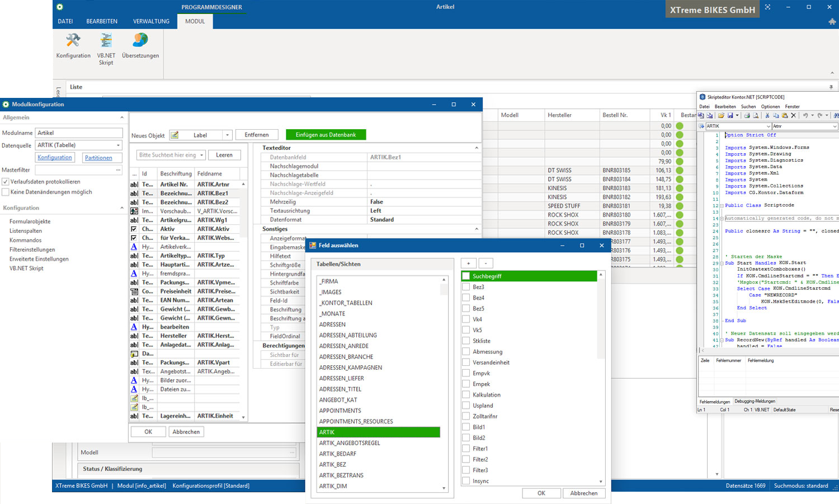This screenshot has width=839, height=504.
Task: Open the Neues Objekt Label dropdown arrow
Action: 227,135
